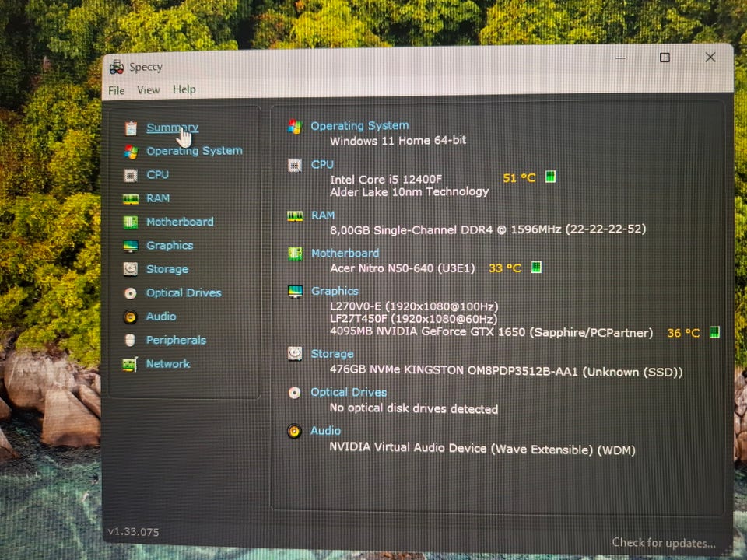Click the RAM icon in summary pane
The height and width of the screenshot is (560, 747).
(295, 216)
